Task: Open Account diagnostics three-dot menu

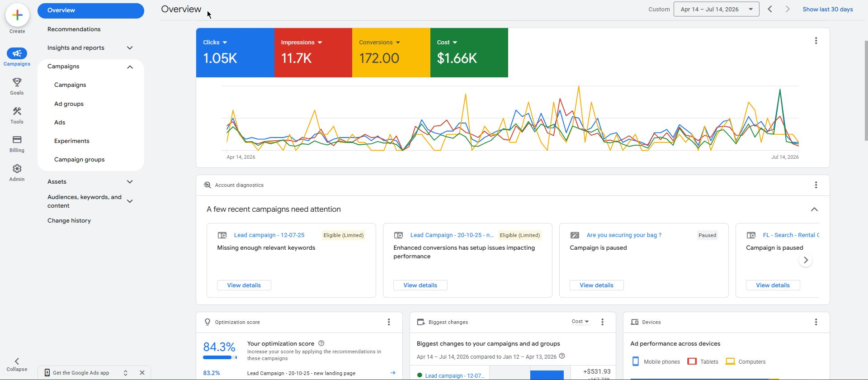Action: pos(816,185)
